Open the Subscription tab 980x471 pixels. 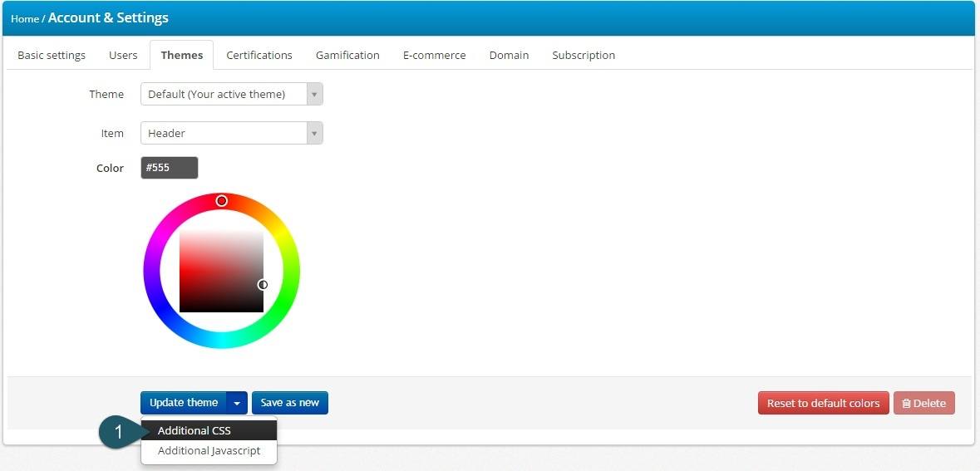click(584, 55)
